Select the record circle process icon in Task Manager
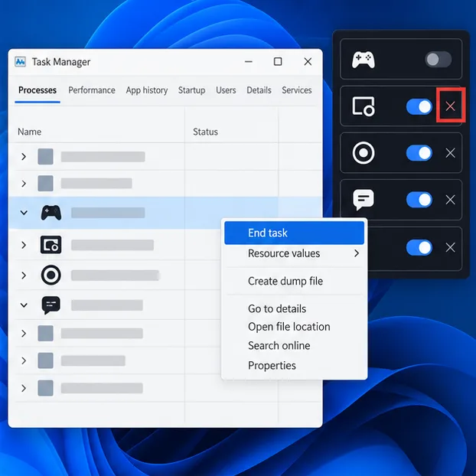The image size is (476, 476). point(51,275)
